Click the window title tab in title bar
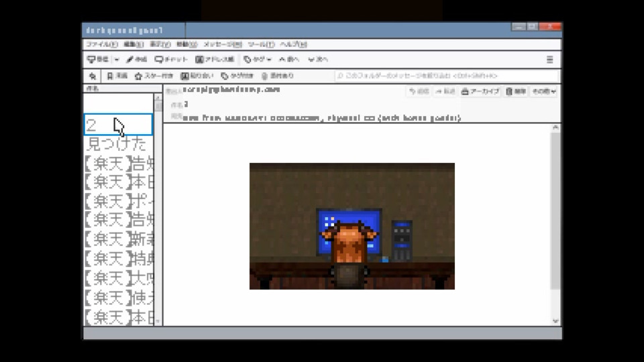This screenshot has width=644, height=362. pos(133,30)
